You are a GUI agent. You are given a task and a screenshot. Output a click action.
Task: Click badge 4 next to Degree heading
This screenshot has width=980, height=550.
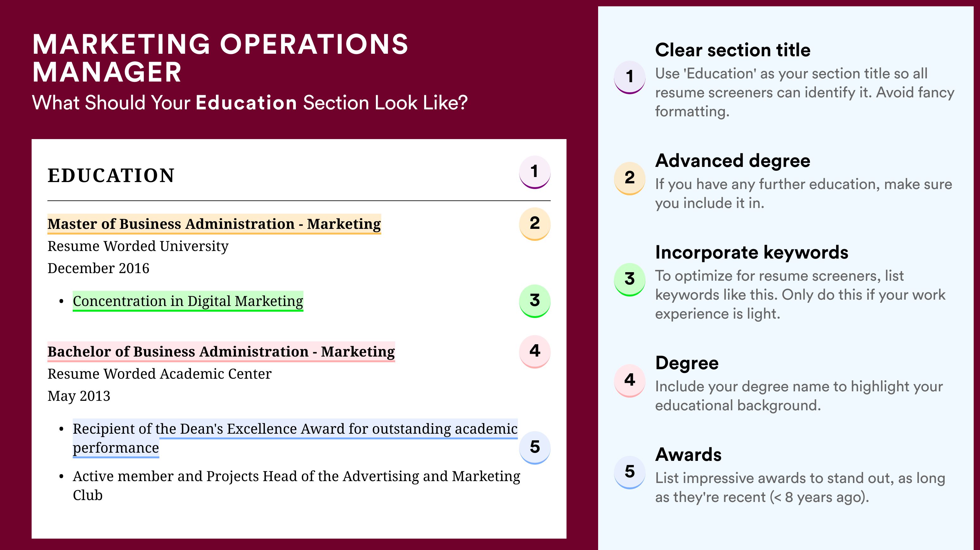tap(630, 380)
